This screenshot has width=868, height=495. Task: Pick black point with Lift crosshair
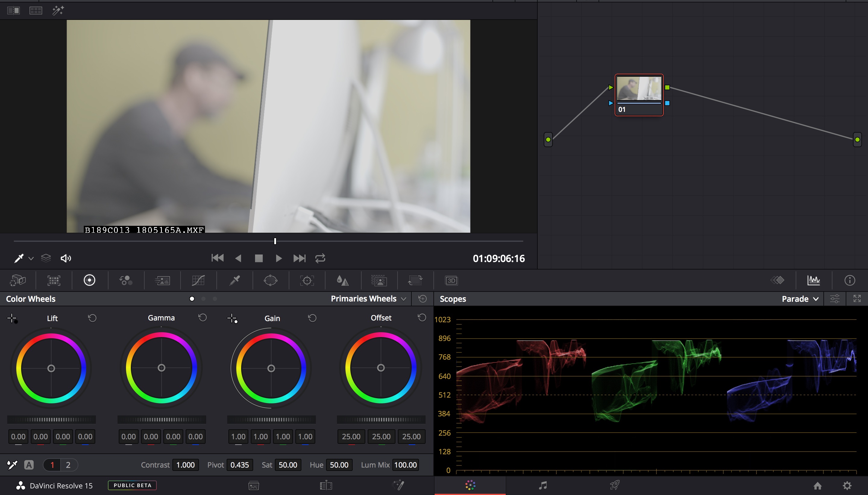[x=12, y=319]
